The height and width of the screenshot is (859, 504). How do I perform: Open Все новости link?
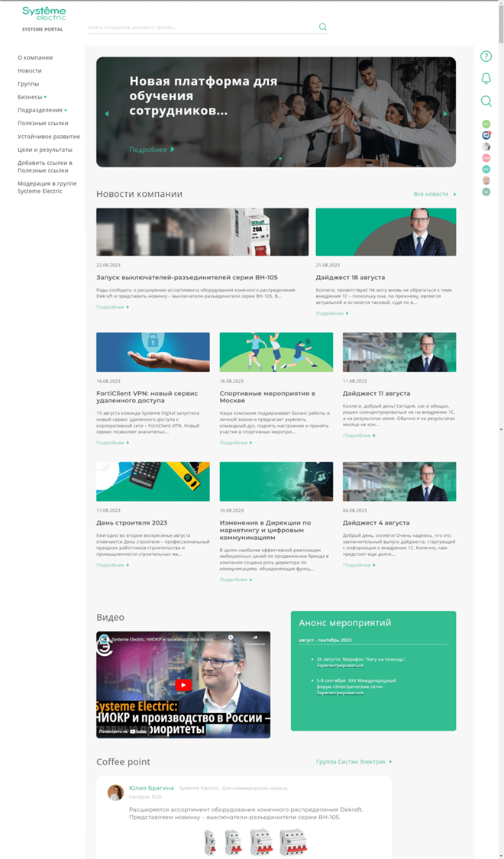pos(435,194)
